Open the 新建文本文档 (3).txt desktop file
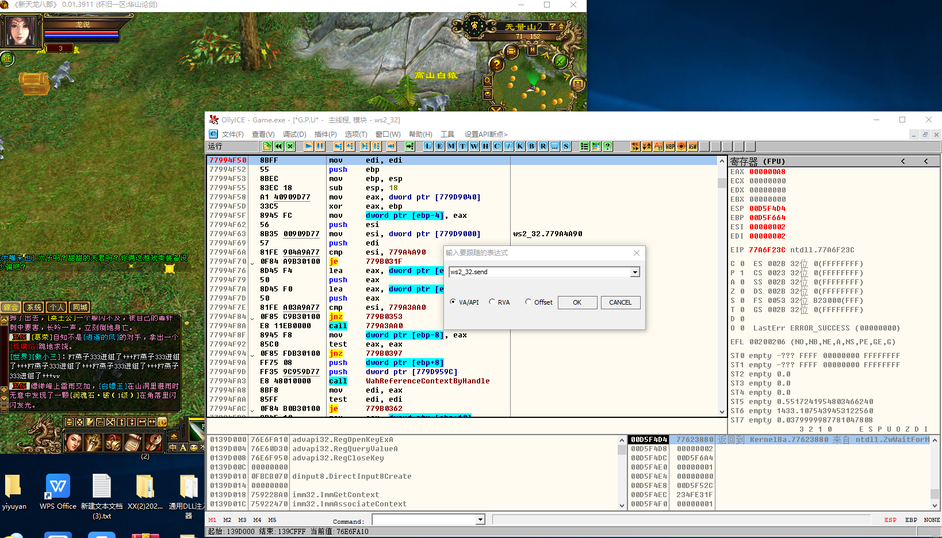 point(102,497)
